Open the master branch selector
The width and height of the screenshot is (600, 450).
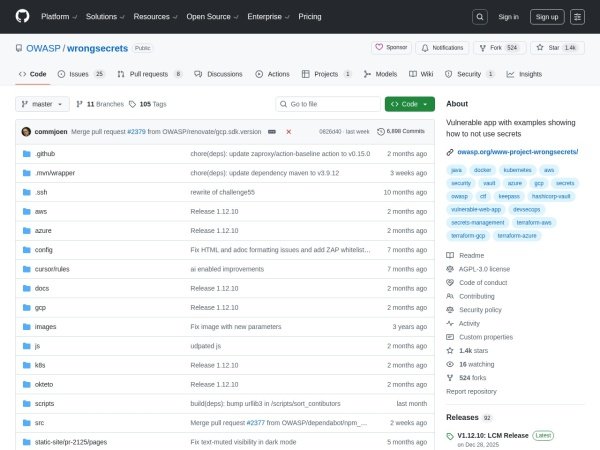[x=42, y=104]
